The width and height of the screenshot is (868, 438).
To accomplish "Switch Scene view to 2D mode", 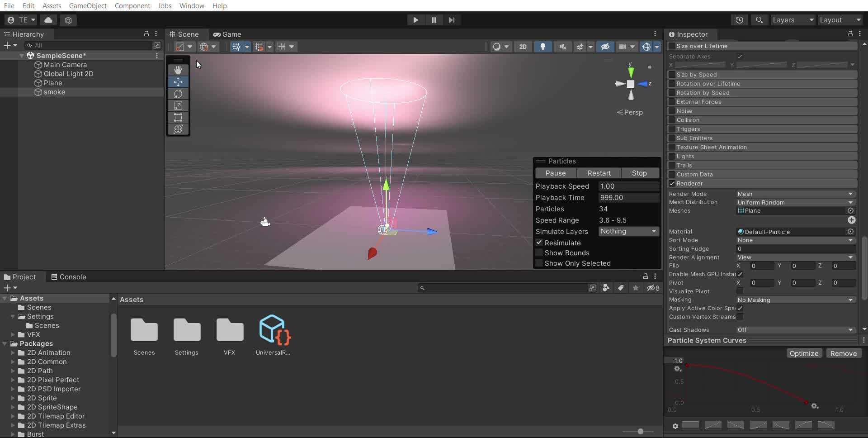I will pos(523,47).
